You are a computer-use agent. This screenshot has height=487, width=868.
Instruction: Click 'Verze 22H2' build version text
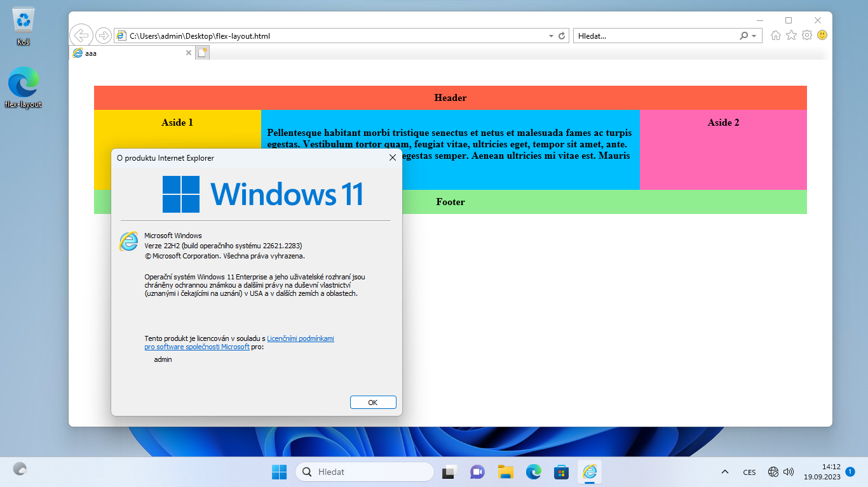pyautogui.click(x=223, y=246)
